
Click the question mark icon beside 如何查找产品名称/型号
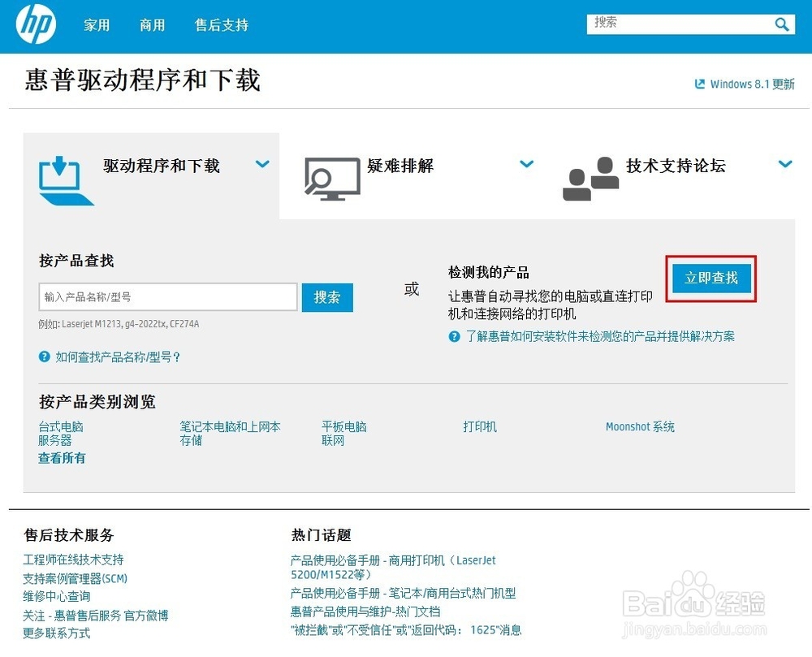pos(45,357)
